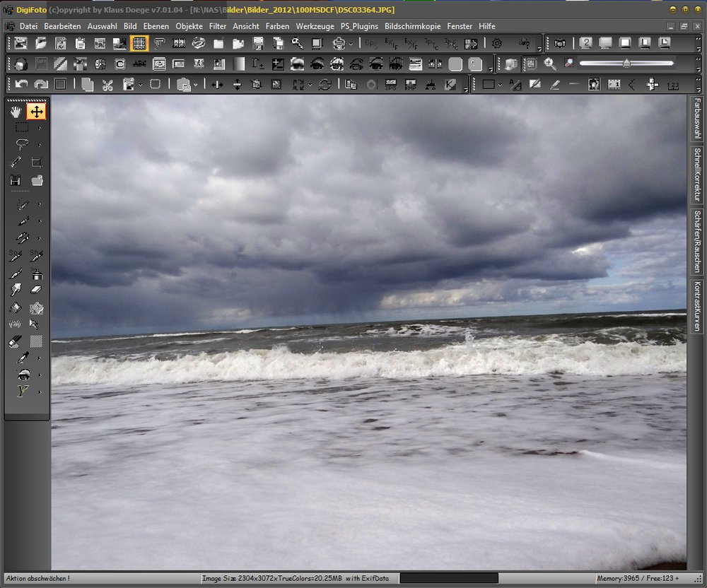Click the zoom slider handle

[626, 64]
